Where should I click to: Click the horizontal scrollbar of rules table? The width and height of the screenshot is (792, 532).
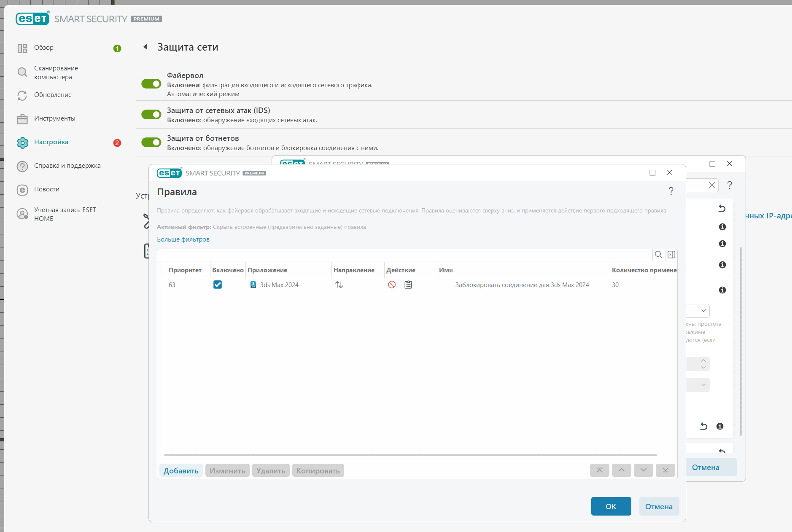(410, 455)
